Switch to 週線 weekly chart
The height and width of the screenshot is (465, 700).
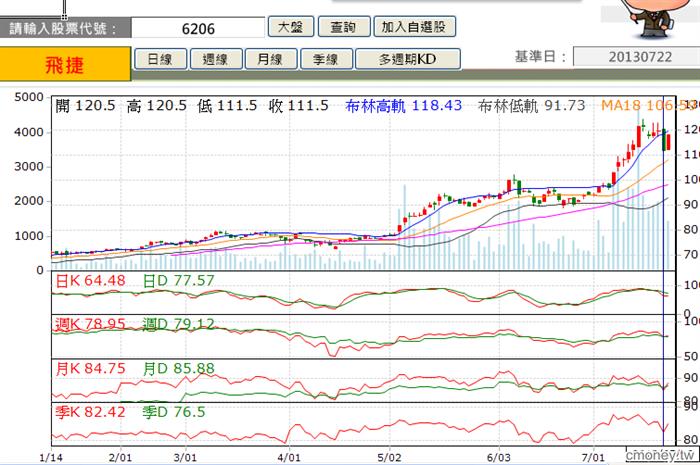tap(216, 59)
